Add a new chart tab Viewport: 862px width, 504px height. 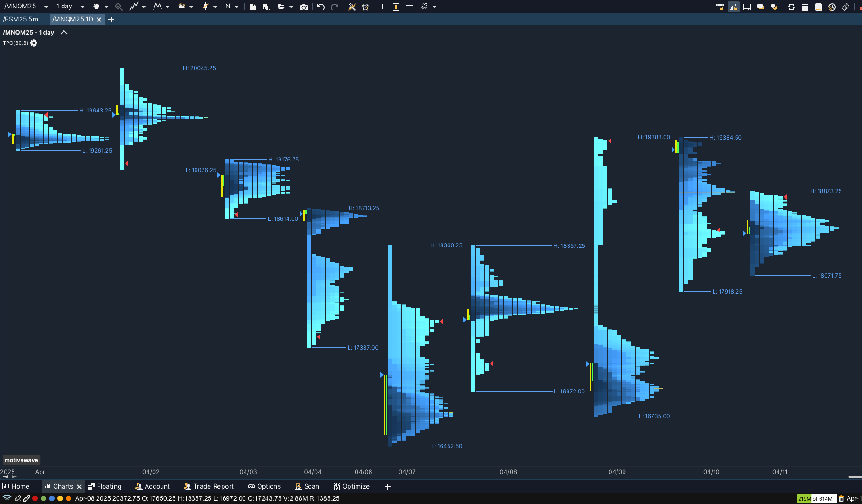[x=111, y=20]
